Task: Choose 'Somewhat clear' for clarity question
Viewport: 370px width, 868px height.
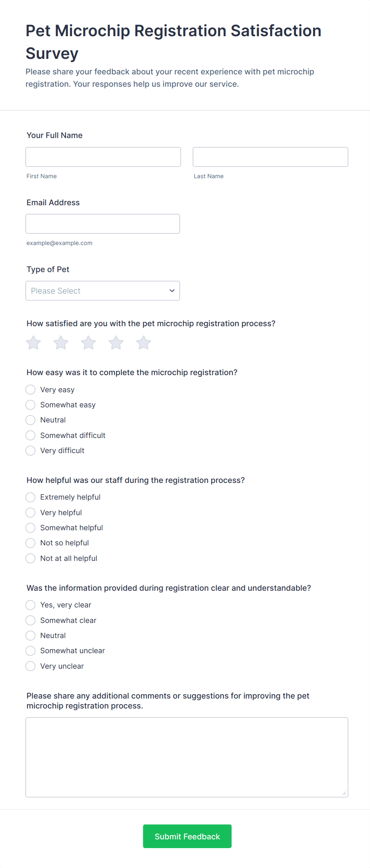Action: click(30, 620)
